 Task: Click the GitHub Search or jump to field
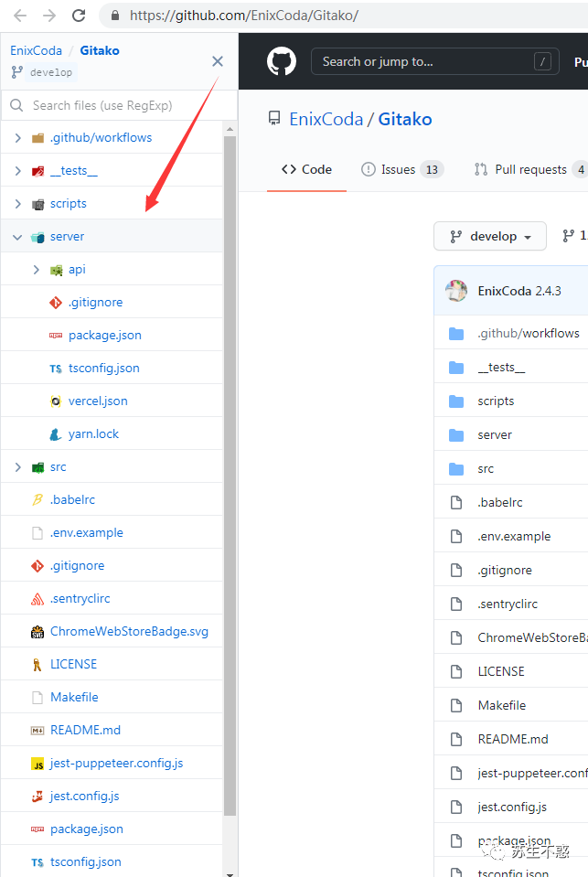(434, 61)
